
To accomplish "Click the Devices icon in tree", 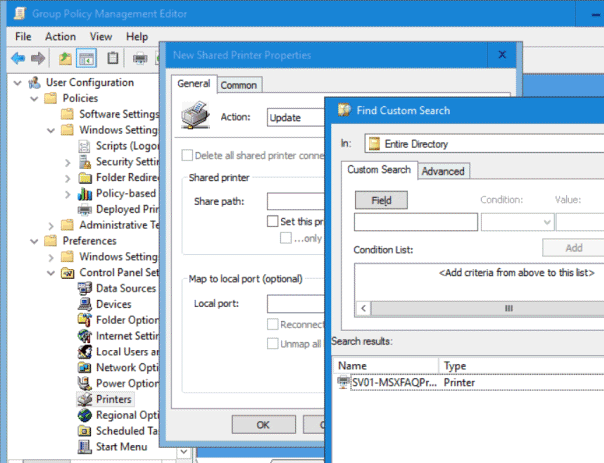I will (84, 304).
